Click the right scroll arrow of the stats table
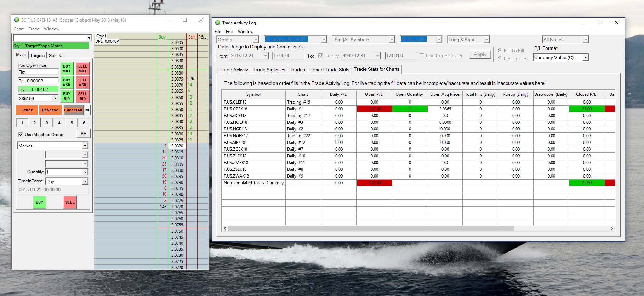 612,228
